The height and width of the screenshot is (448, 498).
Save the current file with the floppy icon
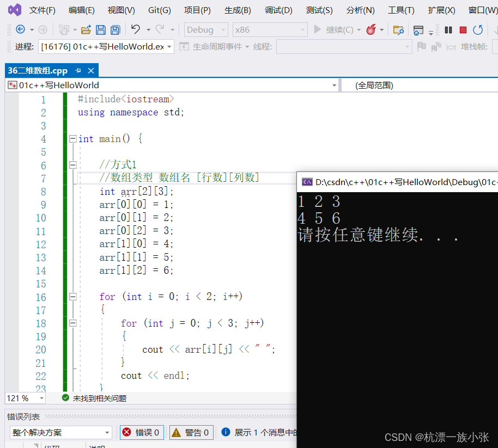click(x=101, y=30)
